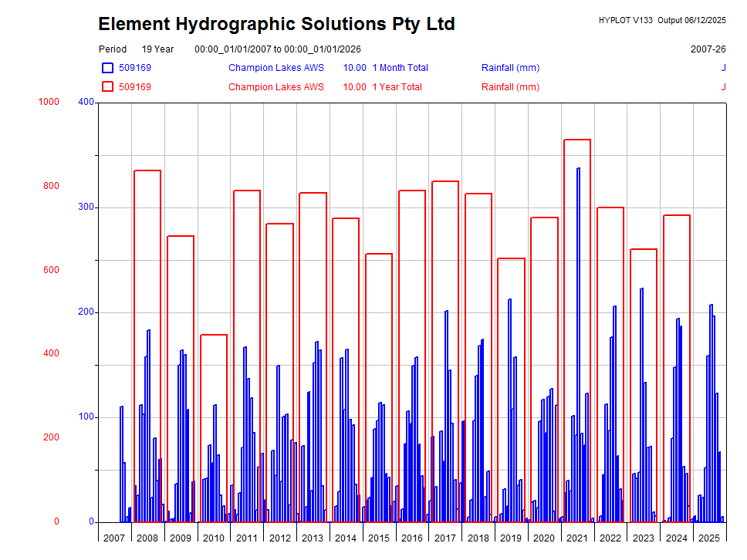This screenshot has height=560, width=747.
Task: Click the 2025 year label on x-axis
Action: tap(709, 538)
